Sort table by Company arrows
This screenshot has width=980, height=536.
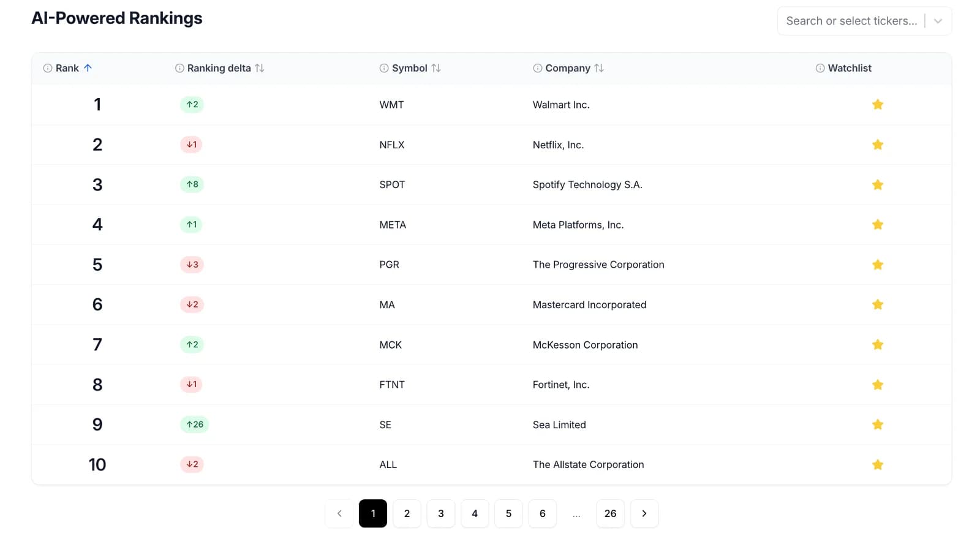pyautogui.click(x=599, y=68)
